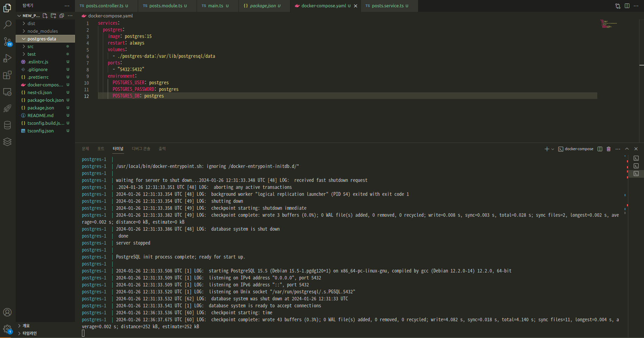The width and height of the screenshot is (644, 338).
Task: Close the panel with the X icon
Action: click(636, 149)
